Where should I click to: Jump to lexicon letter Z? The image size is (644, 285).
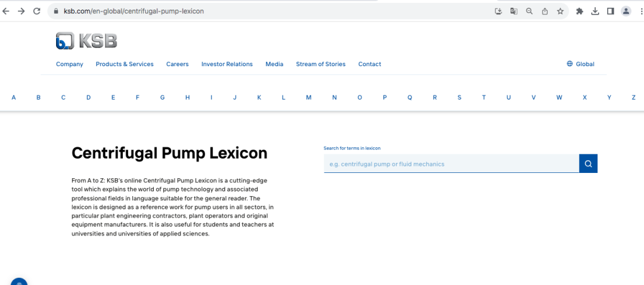click(634, 97)
